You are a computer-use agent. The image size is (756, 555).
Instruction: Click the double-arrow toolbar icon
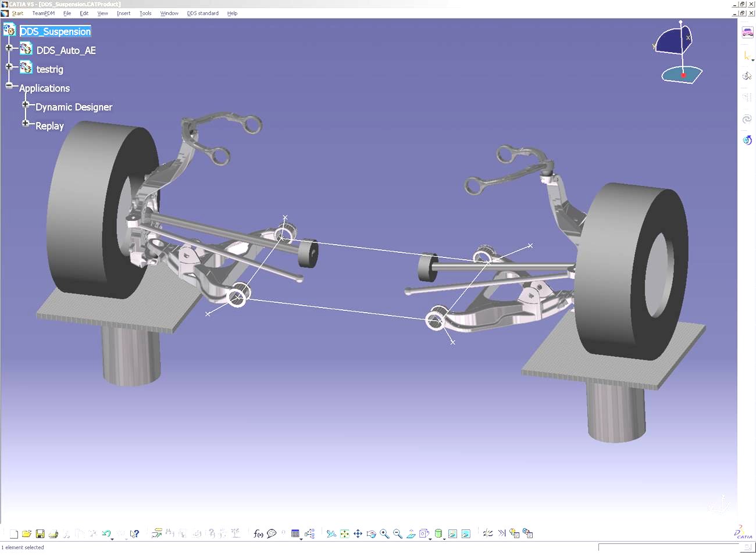pyautogui.click(x=502, y=533)
